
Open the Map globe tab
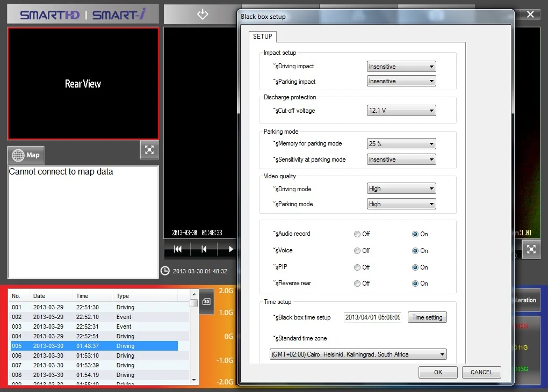(26, 155)
